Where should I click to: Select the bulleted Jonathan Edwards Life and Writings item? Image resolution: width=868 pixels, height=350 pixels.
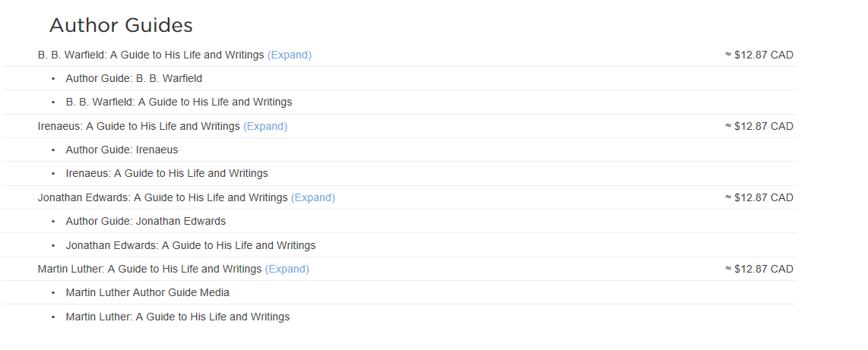pyautogui.click(x=191, y=245)
